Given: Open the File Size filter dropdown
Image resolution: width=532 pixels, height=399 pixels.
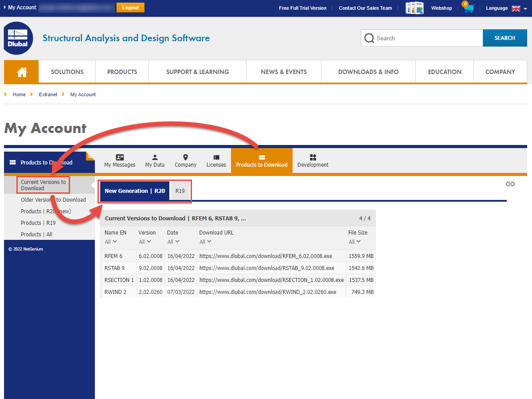Looking at the screenshot, I should [355, 242].
